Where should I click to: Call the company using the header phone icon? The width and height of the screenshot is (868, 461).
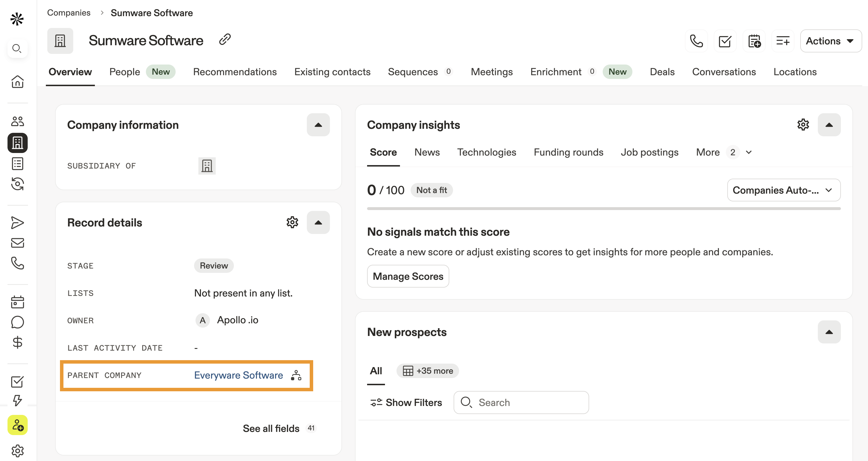696,41
